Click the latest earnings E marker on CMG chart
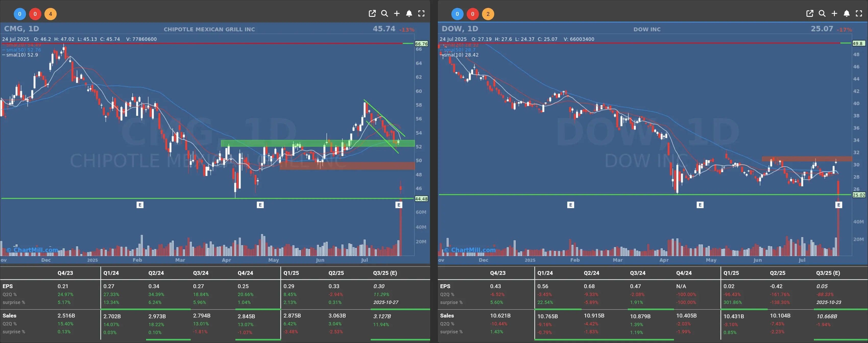This screenshot has width=868, height=343. click(399, 205)
